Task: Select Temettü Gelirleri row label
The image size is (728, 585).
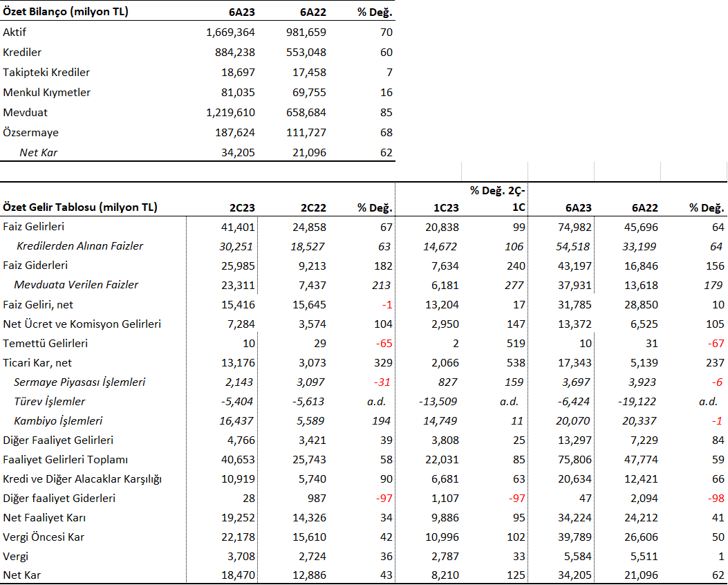Action: pyautogui.click(x=45, y=343)
